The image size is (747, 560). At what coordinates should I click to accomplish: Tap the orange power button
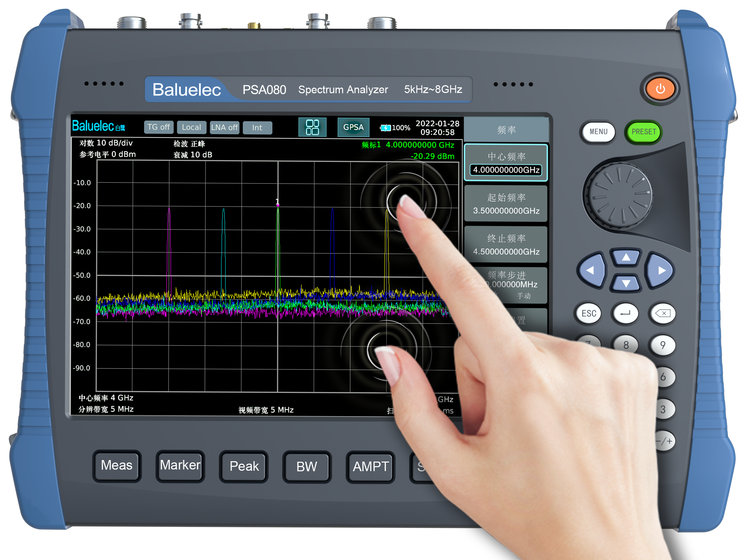(x=660, y=89)
